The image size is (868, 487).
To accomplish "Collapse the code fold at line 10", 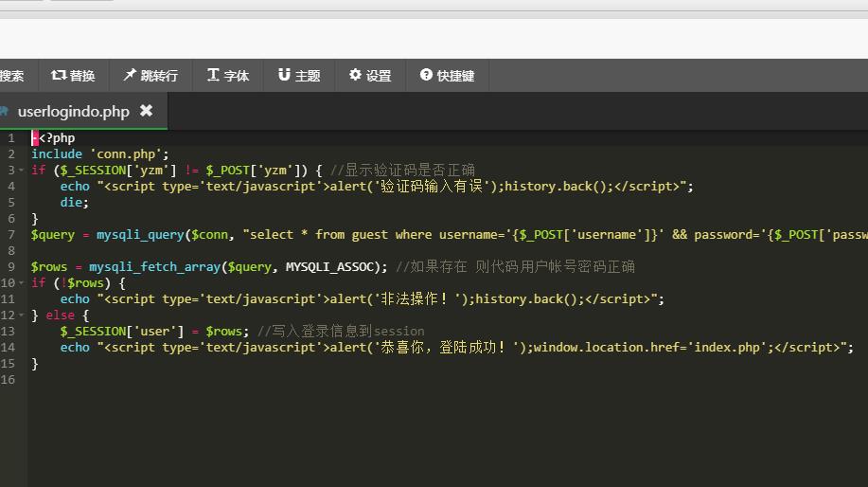I will (x=22, y=283).
